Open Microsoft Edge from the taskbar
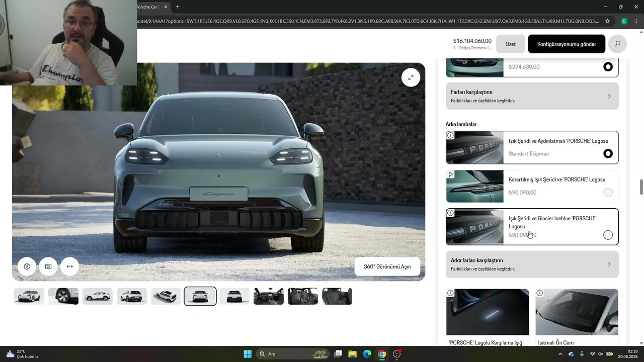 (x=367, y=354)
